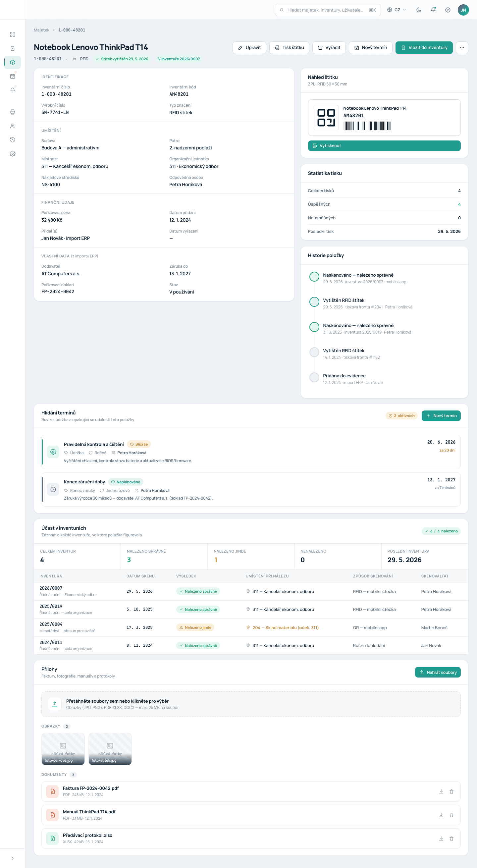Expand the sidebar with bottom chevron
Viewport: 477px width, 868px height.
click(13, 858)
